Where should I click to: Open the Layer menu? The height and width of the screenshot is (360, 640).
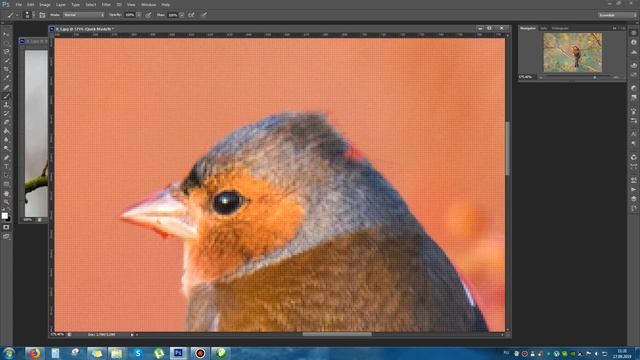click(61, 4)
